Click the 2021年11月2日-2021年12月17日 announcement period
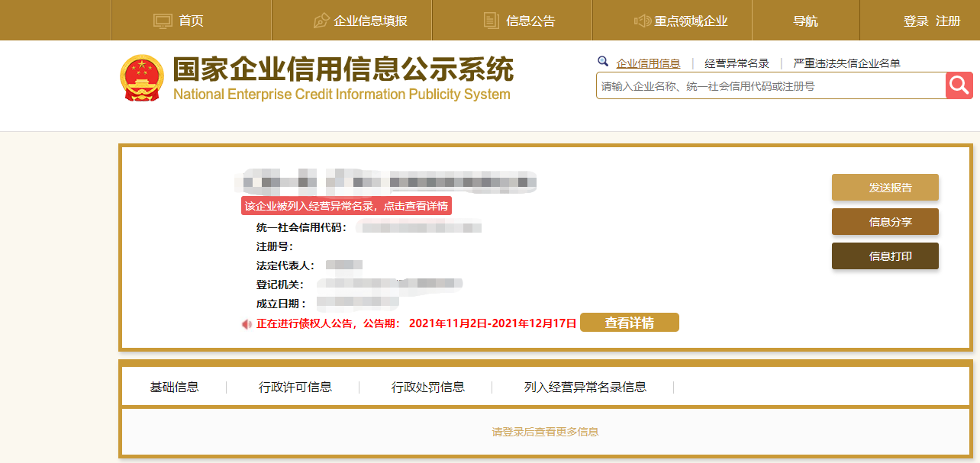 (x=492, y=323)
